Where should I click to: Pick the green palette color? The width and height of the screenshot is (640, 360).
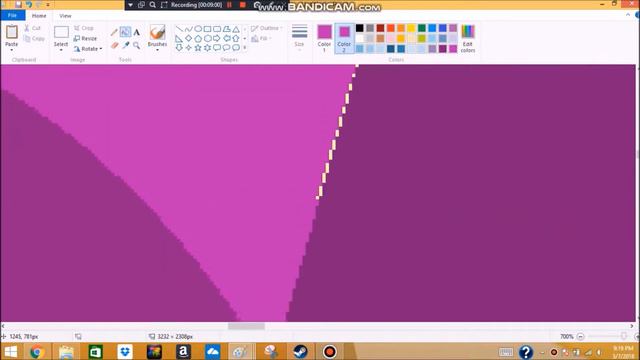coord(422,28)
